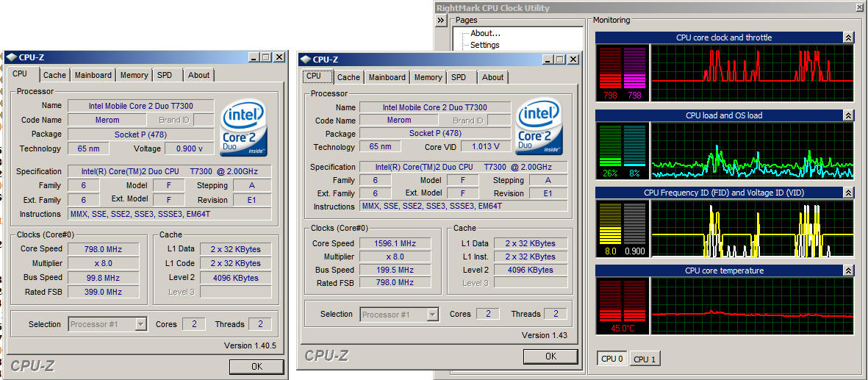Open Memory tab in CPU-Z 1.40.5 window
The width and height of the screenshot is (868, 380).
coord(134,75)
